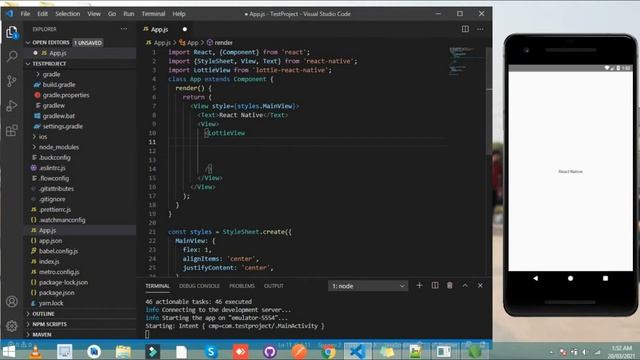The height and width of the screenshot is (360, 640).
Task: Open the Run menu
Action: tap(129, 13)
